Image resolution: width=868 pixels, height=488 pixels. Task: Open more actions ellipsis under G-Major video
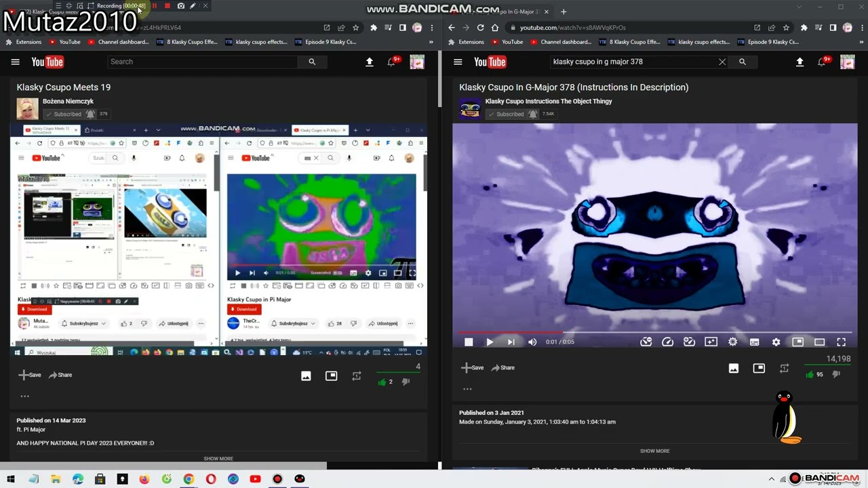pyautogui.click(x=467, y=389)
